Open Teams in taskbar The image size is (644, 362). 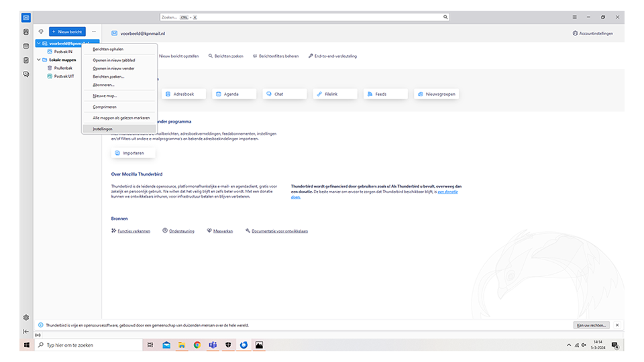213,345
